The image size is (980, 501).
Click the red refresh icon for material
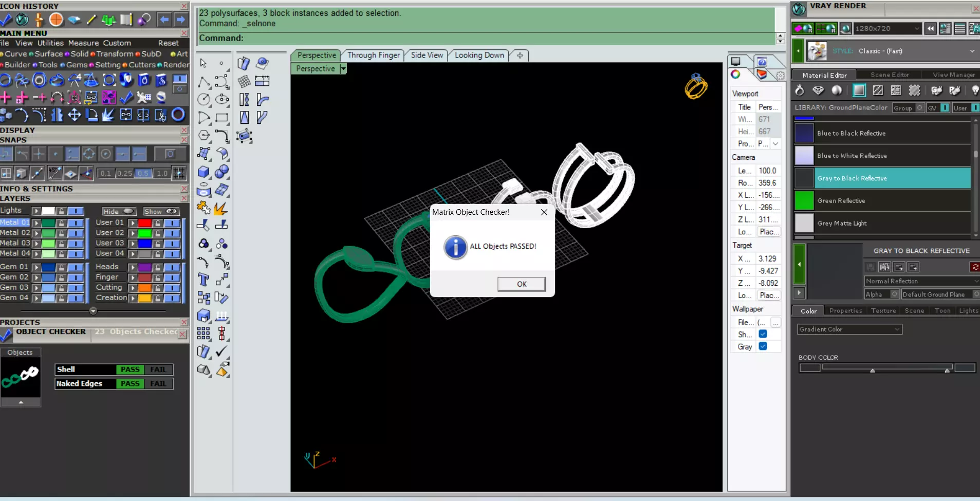[x=974, y=267]
